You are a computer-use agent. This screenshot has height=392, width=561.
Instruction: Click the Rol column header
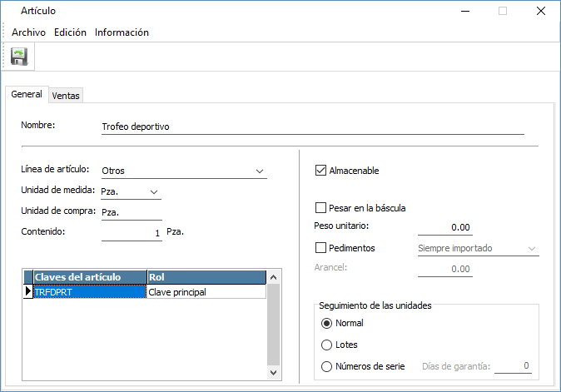point(206,277)
